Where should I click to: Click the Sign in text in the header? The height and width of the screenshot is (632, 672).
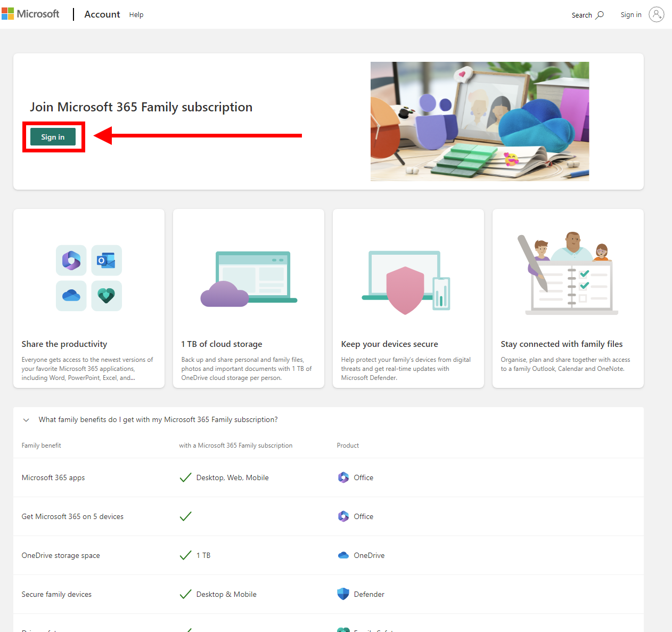(631, 15)
